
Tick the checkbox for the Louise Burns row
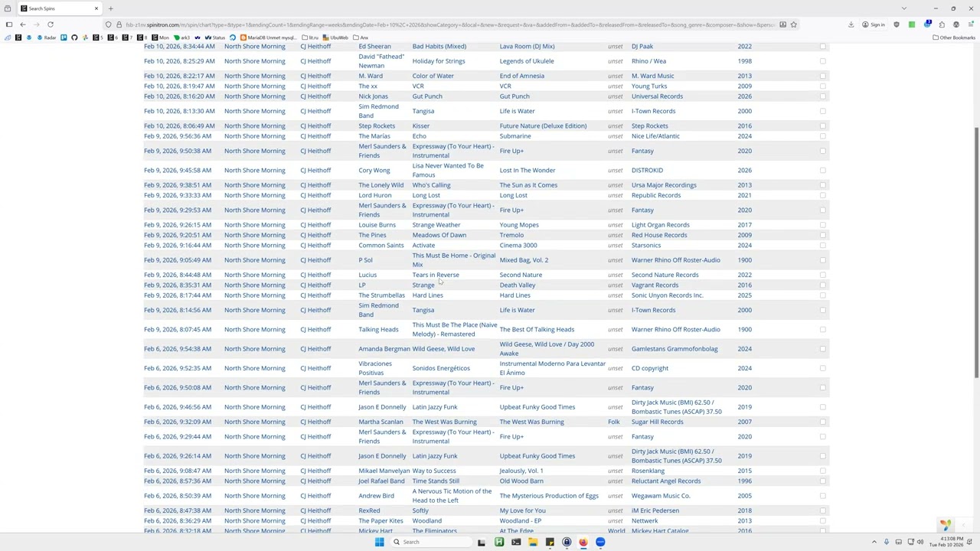822,225
